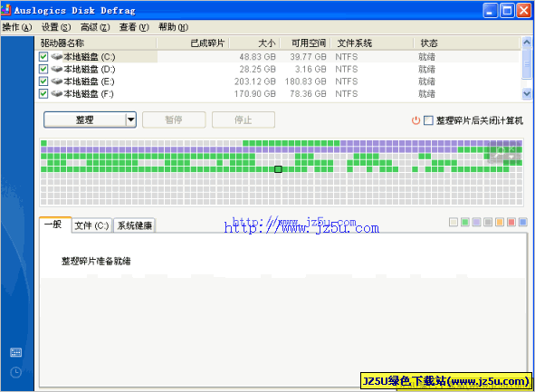
Task: Click the 整理碎片准备就绪 status text
Action: (x=96, y=262)
